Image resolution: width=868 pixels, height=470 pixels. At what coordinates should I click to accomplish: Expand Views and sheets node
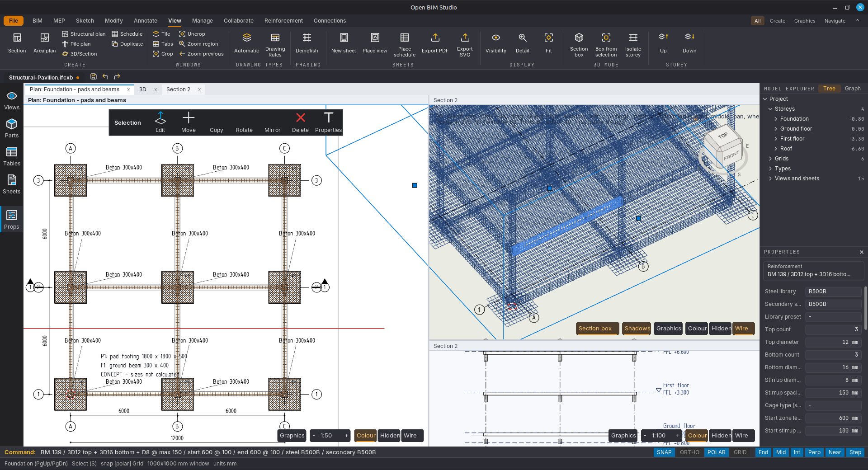(x=770, y=179)
